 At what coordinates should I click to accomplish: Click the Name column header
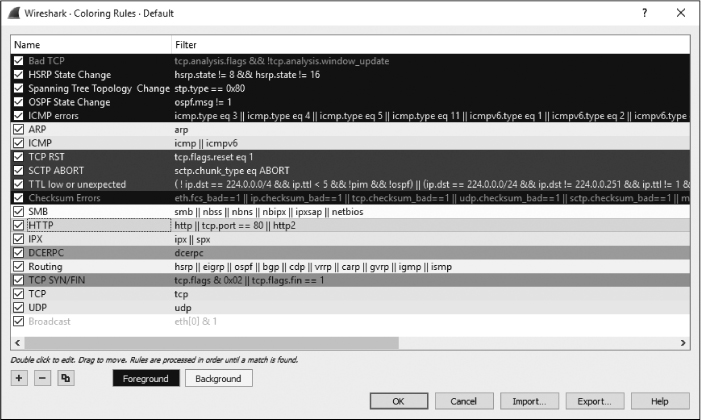pyautogui.click(x=91, y=45)
